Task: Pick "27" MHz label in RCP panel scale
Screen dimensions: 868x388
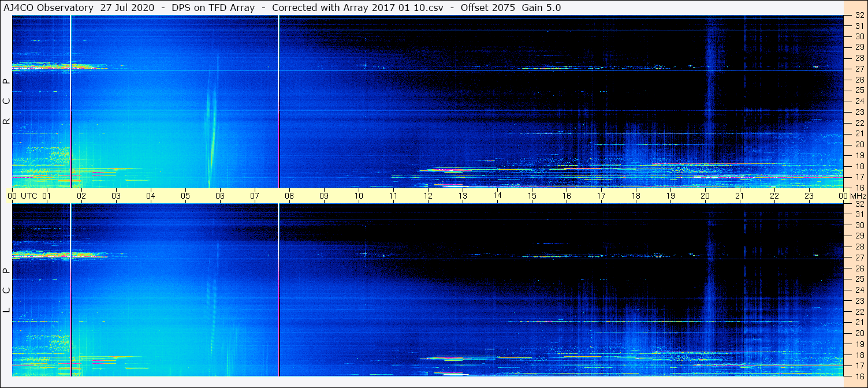Action: (x=859, y=69)
